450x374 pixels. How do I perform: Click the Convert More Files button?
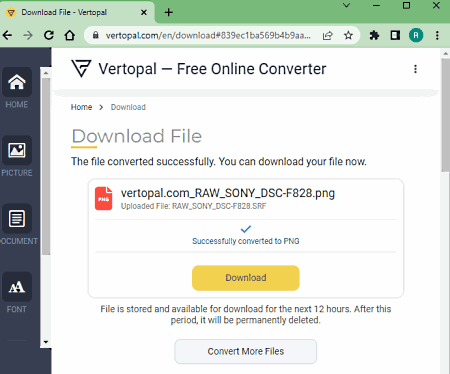(x=246, y=351)
